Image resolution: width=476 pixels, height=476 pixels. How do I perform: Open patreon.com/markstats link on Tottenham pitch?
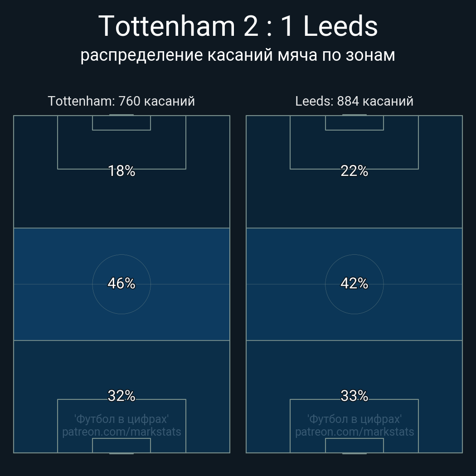121,432
